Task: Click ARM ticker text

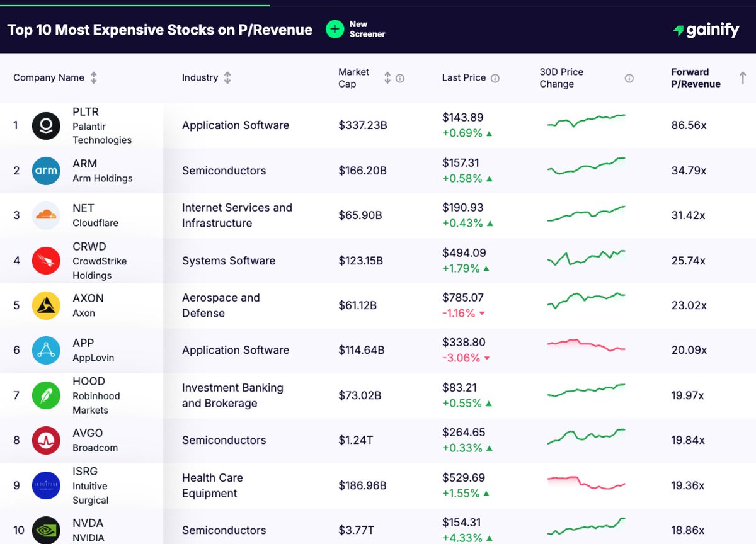Action: click(x=84, y=164)
